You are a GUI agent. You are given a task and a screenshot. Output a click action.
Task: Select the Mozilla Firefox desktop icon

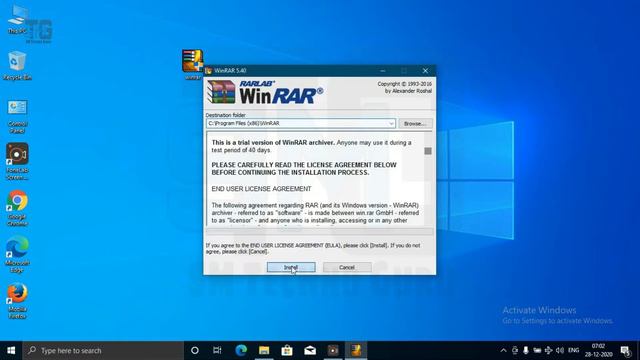pyautogui.click(x=17, y=301)
